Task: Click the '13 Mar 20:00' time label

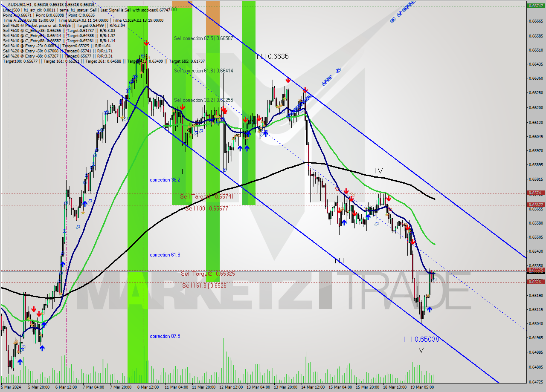Action: coord(285,387)
